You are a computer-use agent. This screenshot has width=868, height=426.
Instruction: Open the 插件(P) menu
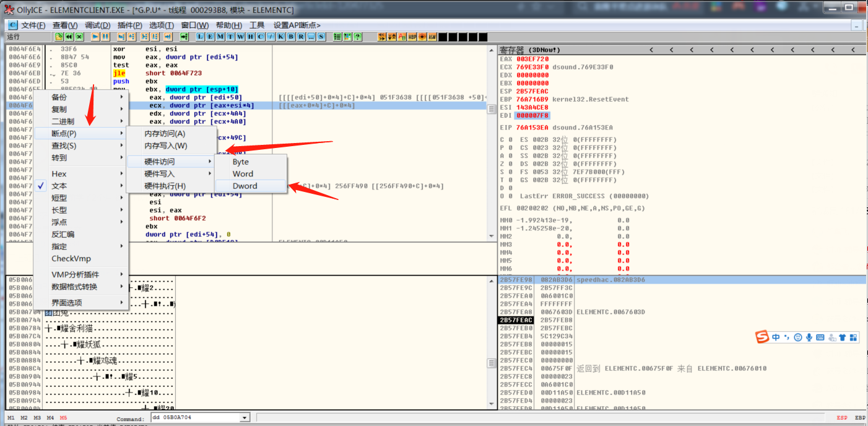[x=129, y=25]
